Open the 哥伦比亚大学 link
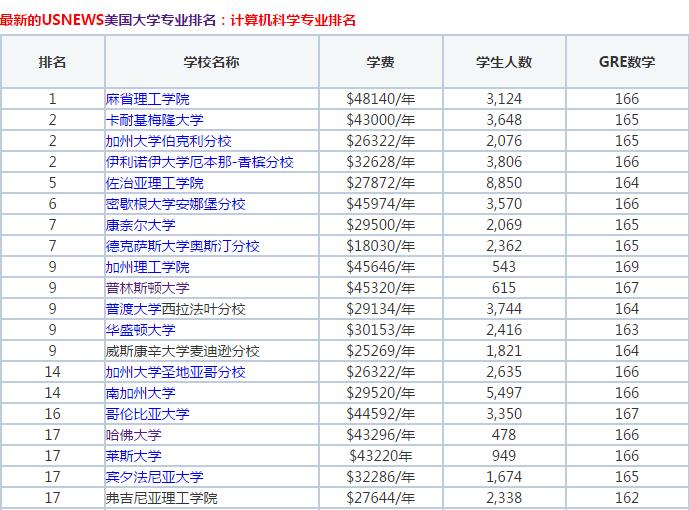Screen dimensions: 689x510 [x=147, y=414]
